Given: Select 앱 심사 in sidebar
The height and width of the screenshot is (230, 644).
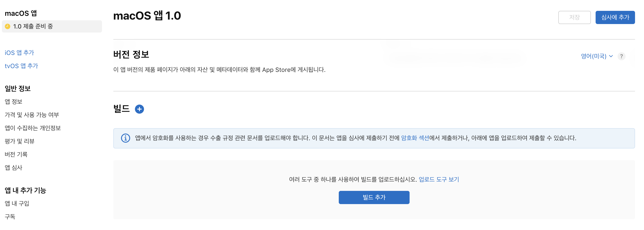Looking at the screenshot, I should (x=13, y=168).
